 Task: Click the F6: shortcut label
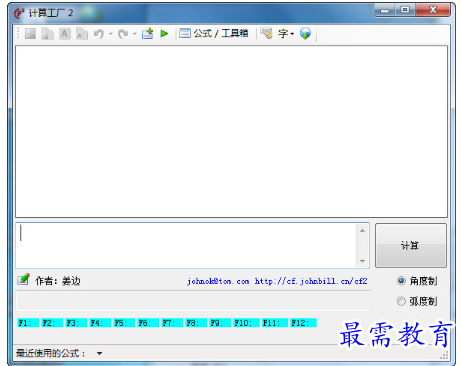tap(148, 323)
